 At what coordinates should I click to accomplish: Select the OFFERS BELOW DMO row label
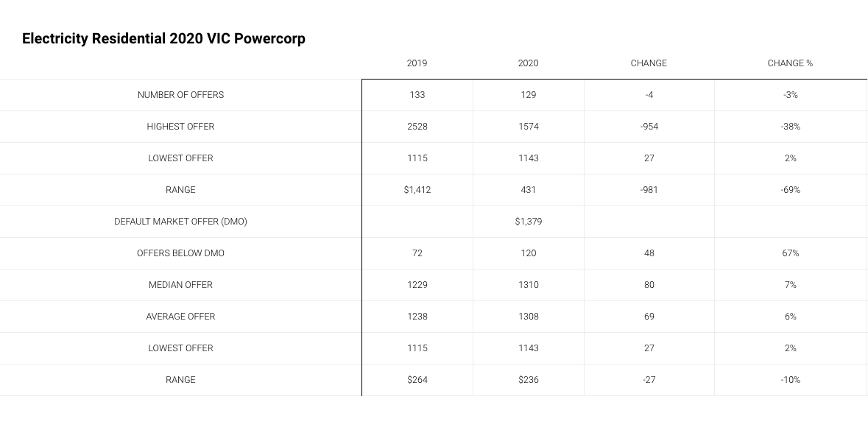[x=180, y=253]
